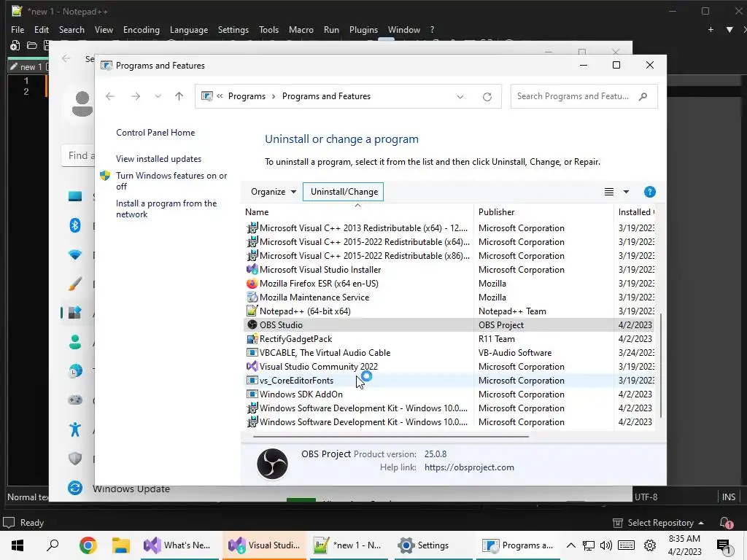Select the RectifyGadgetPack icon

(252, 338)
